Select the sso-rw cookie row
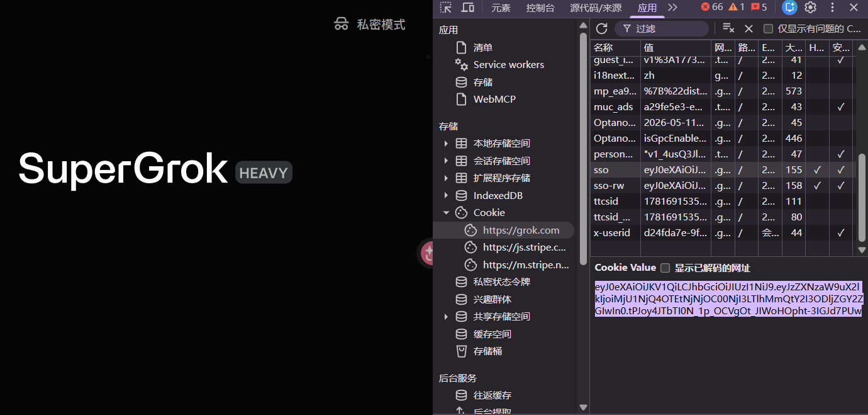This screenshot has width=868, height=415. (721, 185)
